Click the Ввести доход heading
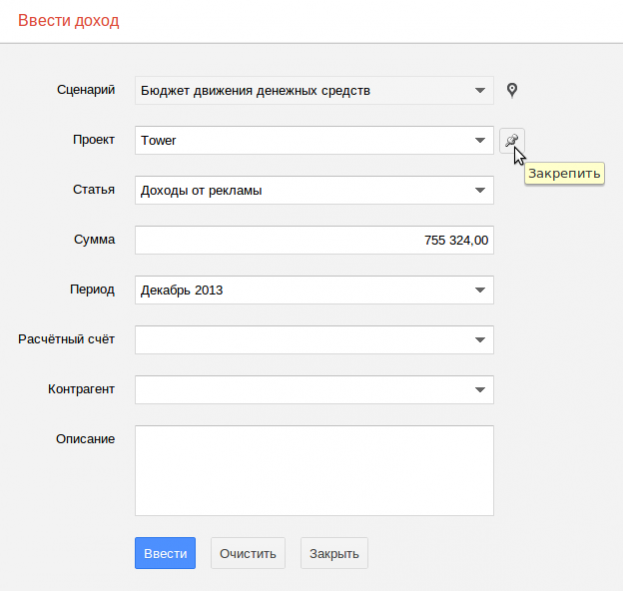The height and width of the screenshot is (591, 623). (68, 21)
